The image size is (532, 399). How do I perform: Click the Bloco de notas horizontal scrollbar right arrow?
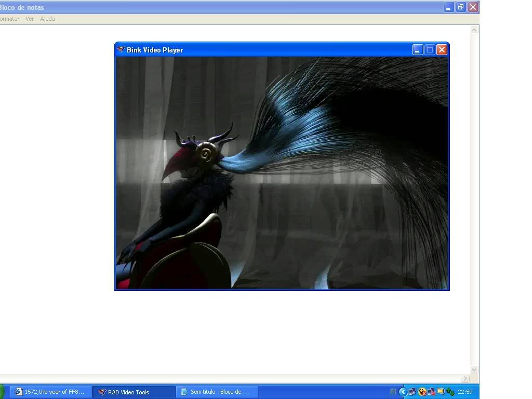click(x=465, y=378)
